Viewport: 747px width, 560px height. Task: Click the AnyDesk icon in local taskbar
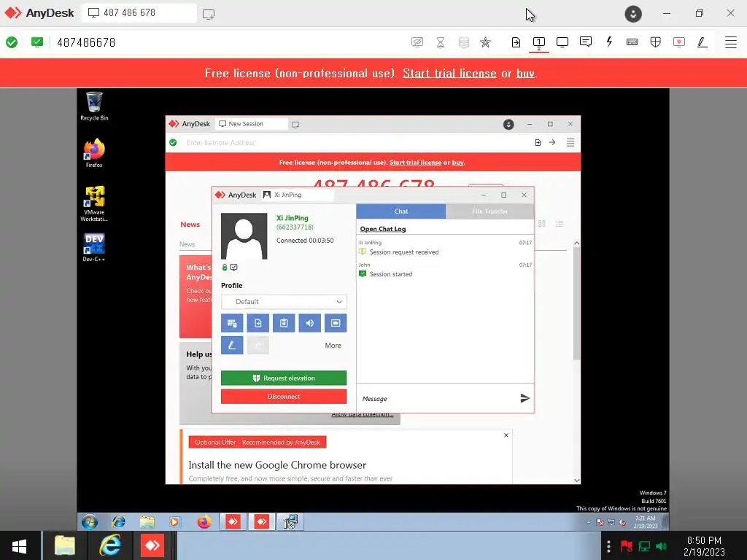[152, 546]
